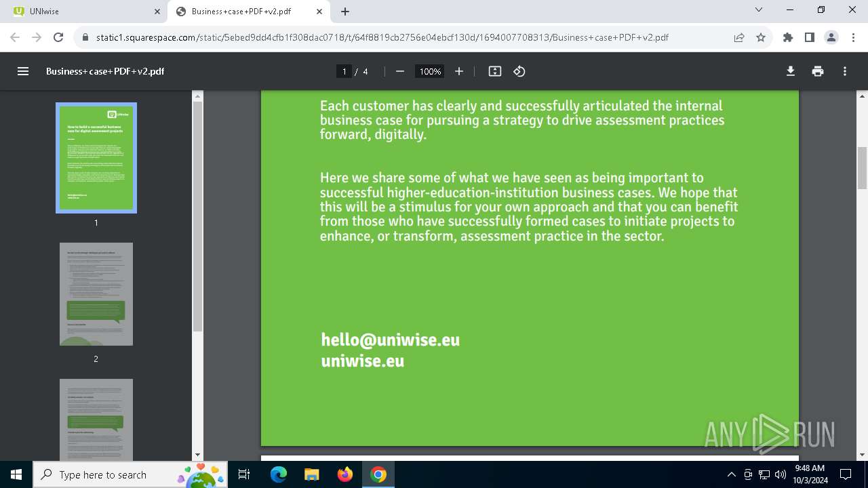
Task: Click the uniwise.eu website text
Action: [363, 361]
